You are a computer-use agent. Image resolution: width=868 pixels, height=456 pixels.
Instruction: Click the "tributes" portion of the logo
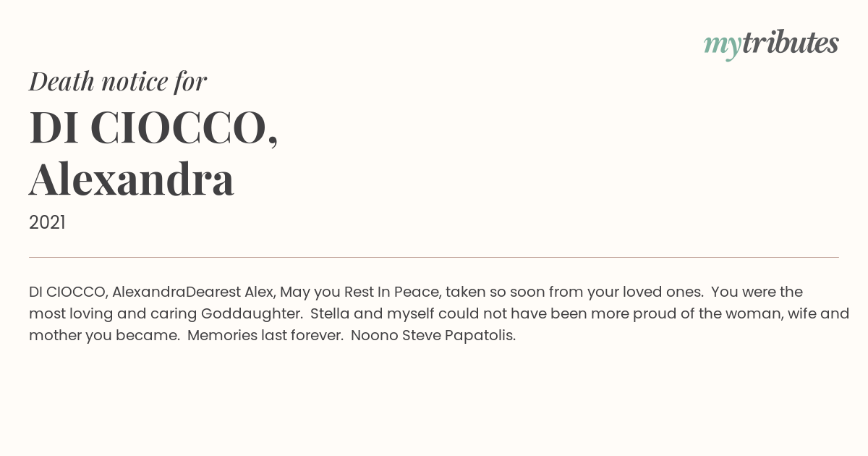click(791, 43)
